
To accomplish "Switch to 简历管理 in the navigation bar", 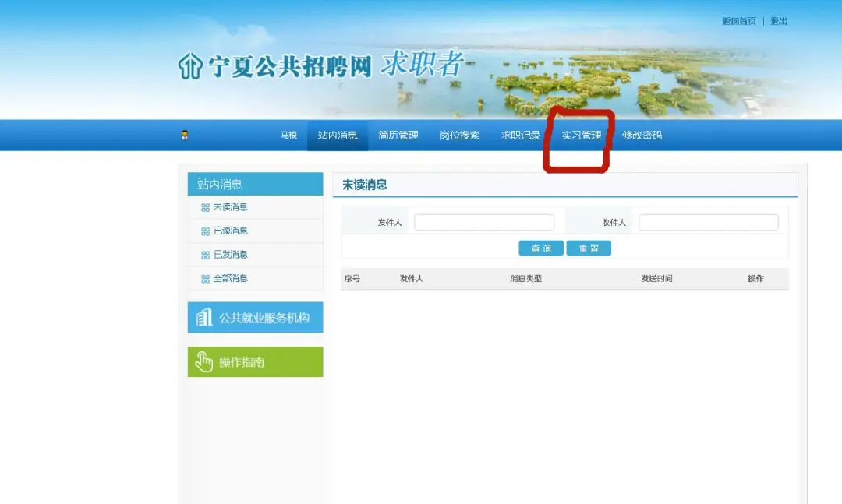I will (398, 136).
